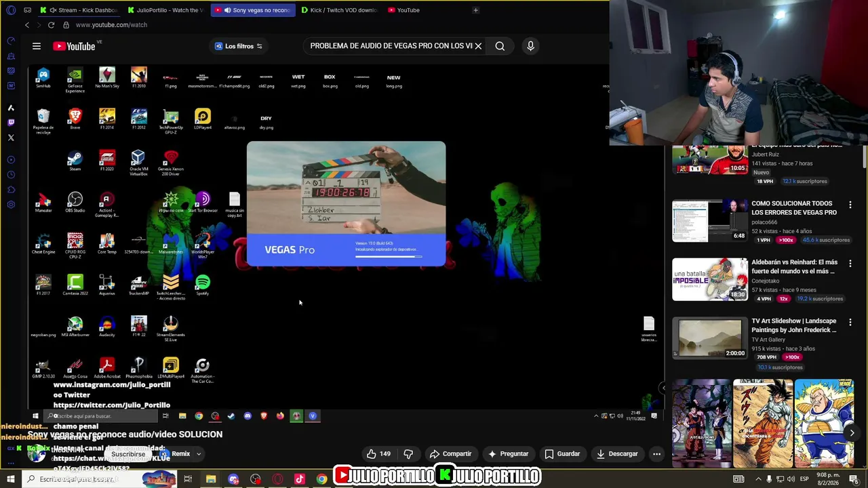Click the VEGAS Pro splash screen
The image size is (868, 488).
(x=346, y=203)
